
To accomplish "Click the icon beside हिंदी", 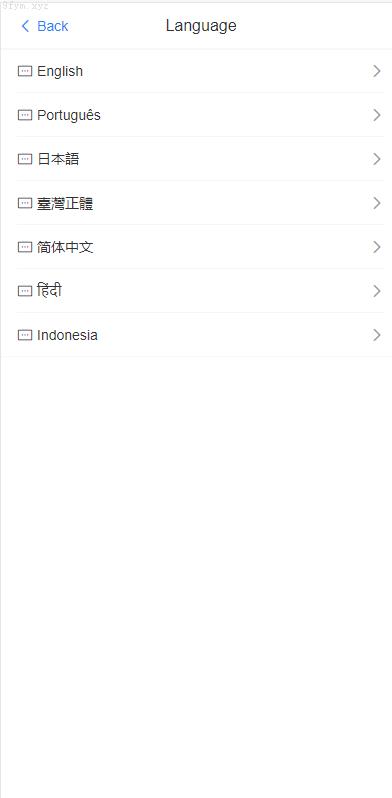I will tap(25, 291).
